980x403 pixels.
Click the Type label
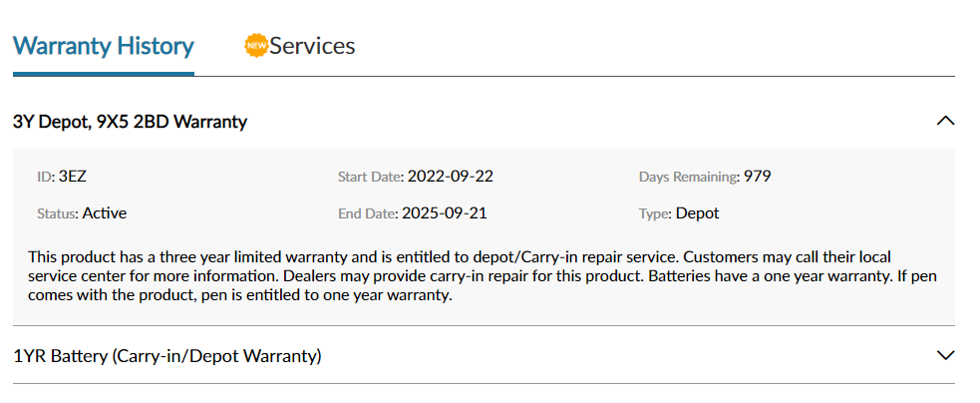click(656, 214)
